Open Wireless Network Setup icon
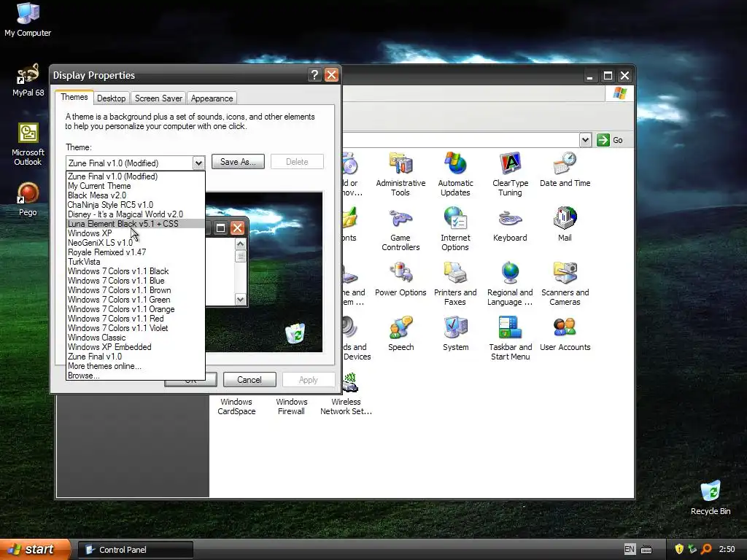The width and height of the screenshot is (747, 560). click(347, 395)
